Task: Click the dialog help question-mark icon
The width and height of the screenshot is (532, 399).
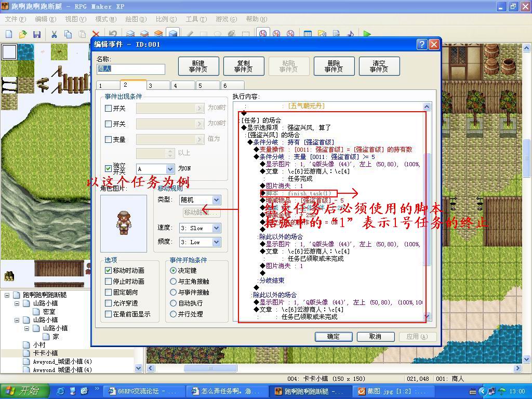Action: 421,45
